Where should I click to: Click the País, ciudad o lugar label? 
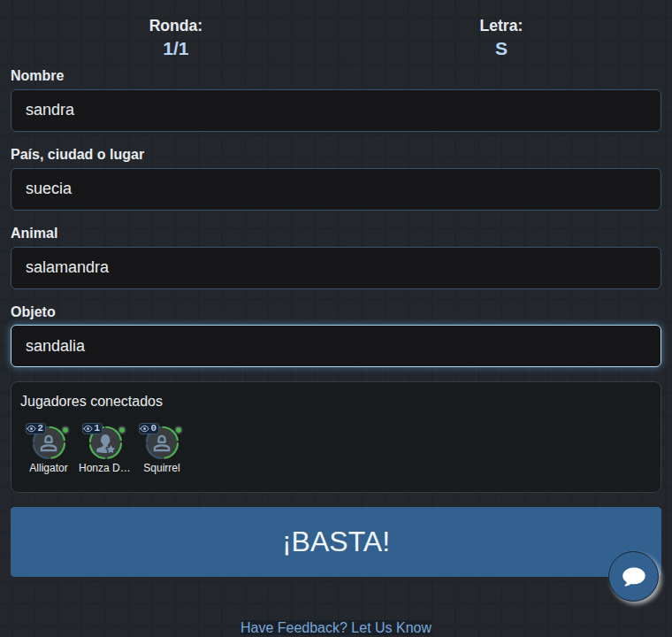point(78,155)
